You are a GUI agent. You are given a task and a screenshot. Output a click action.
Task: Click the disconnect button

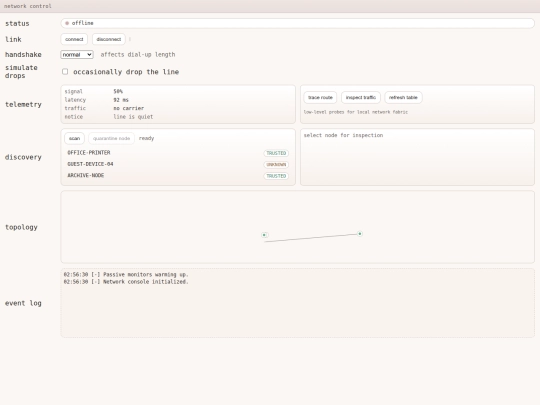(108, 39)
